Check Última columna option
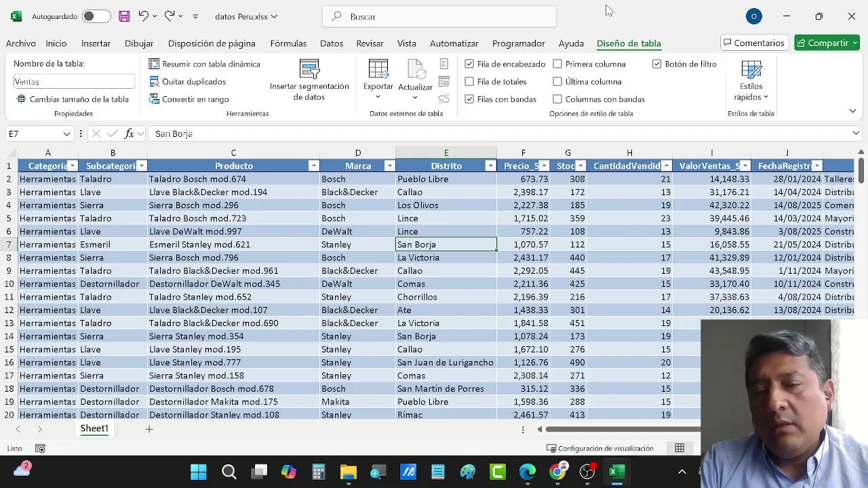Viewport: 868px width, 488px height. [x=557, y=81]
